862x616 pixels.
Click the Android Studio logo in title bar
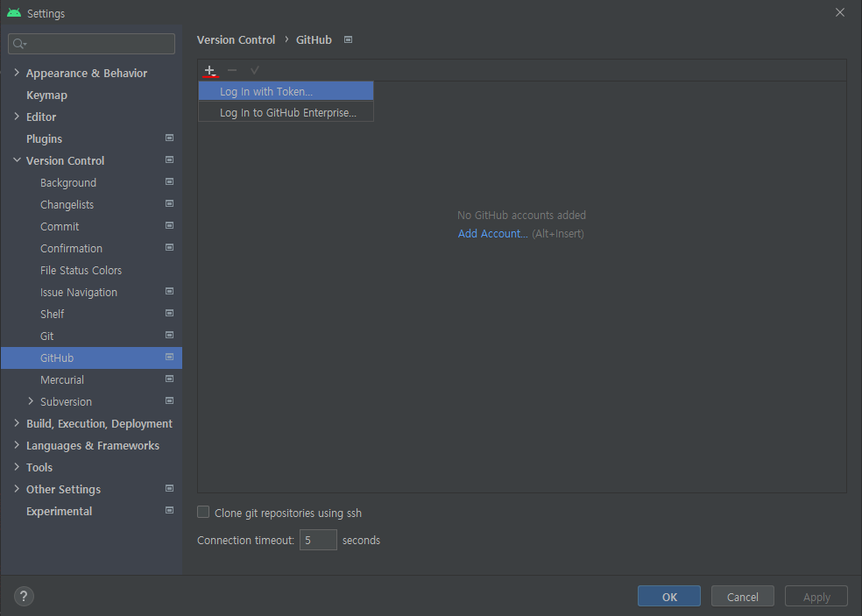click(14, 12)
